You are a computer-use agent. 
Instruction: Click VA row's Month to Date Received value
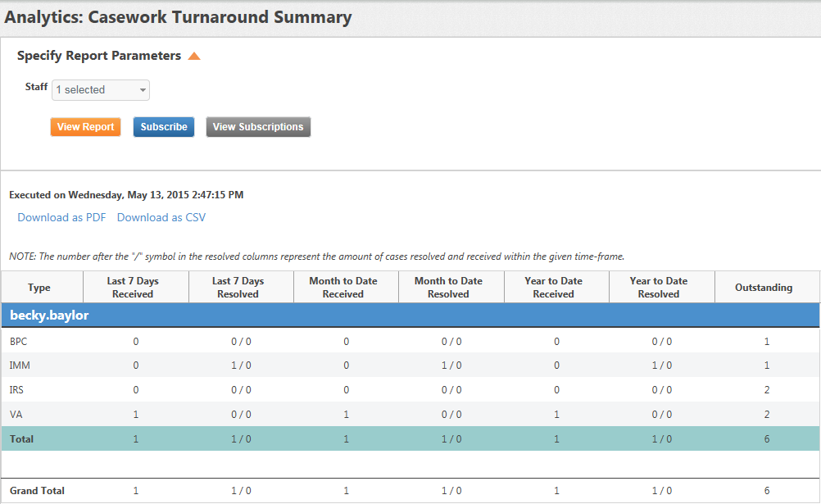[x=347, y=415]
